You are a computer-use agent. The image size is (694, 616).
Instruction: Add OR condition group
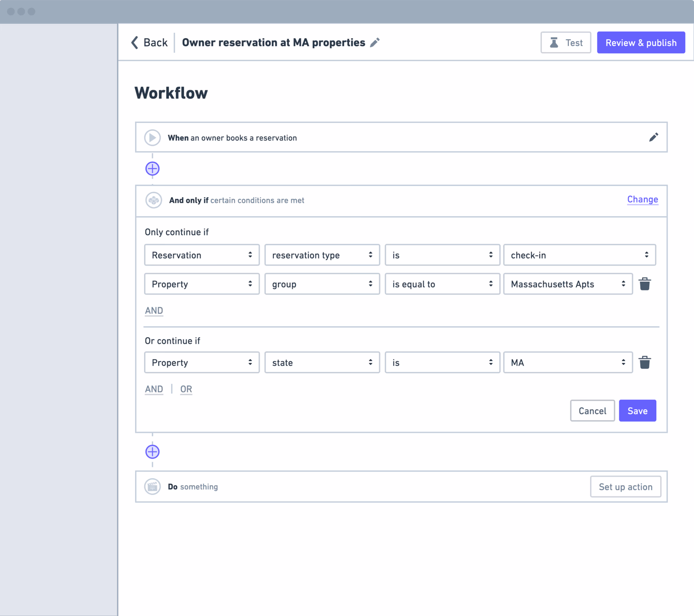[186, 389]
